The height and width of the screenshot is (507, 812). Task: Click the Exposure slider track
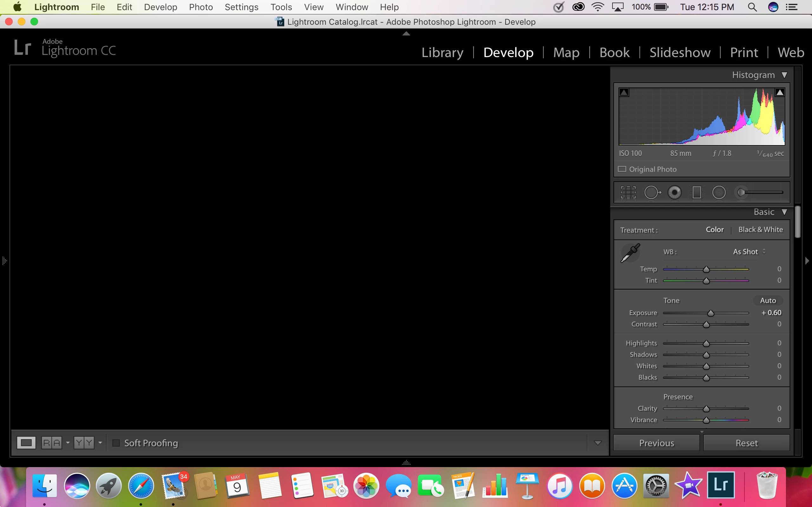tap(684, 313)
